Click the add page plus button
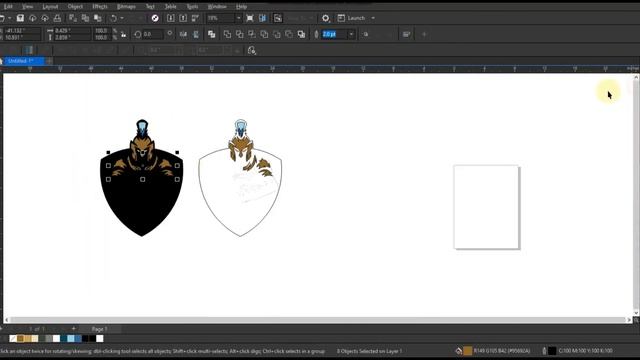The image size is (640, 360). click(73, 329)
